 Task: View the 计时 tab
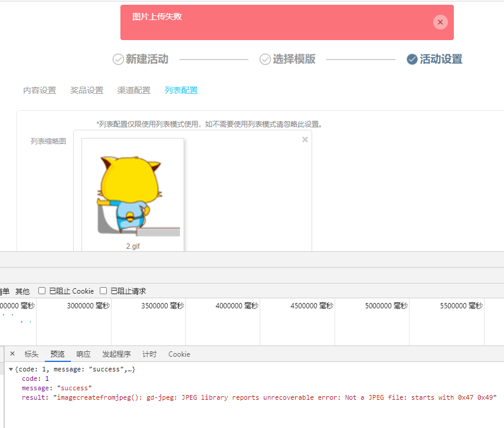149,354
